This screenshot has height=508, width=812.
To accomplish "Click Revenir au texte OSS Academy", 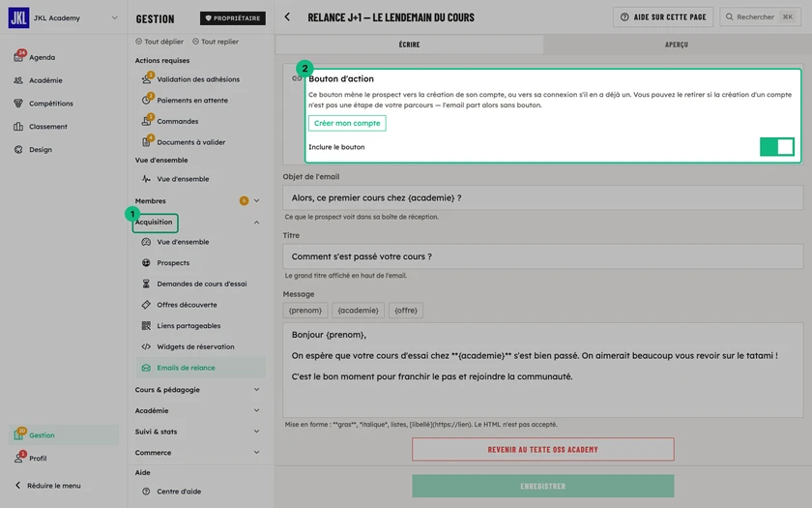I will click(543, 449).
